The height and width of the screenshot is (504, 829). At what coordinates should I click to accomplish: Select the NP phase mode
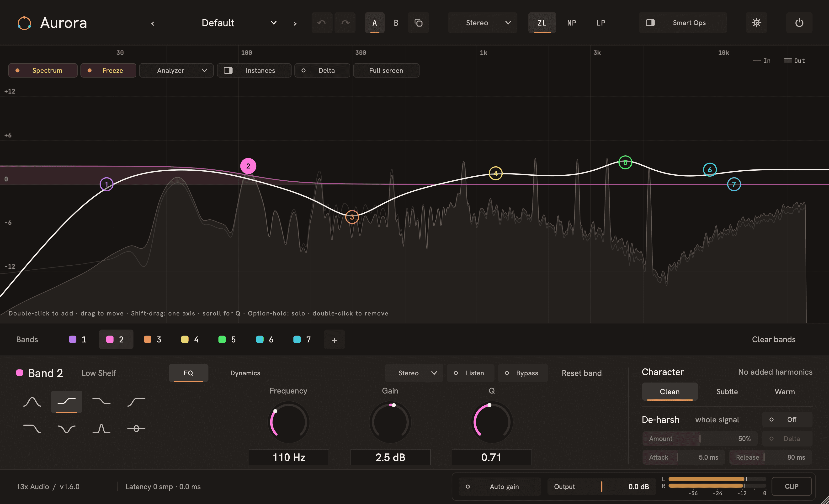[571, 23]
